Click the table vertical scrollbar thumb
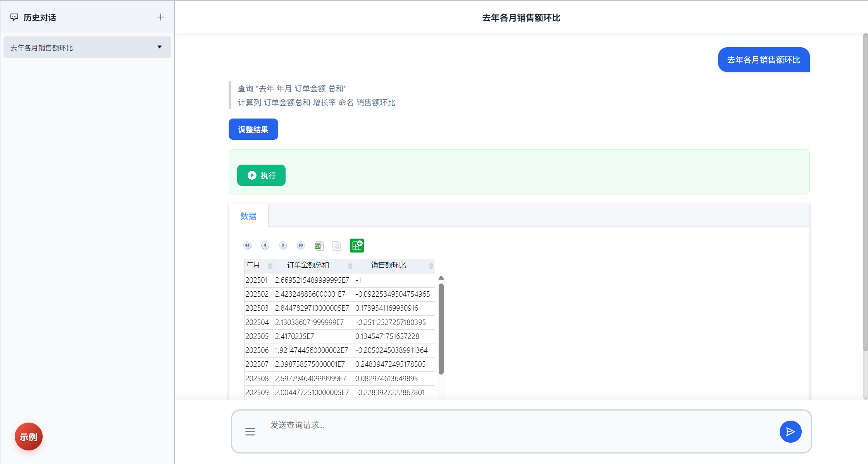This screenshot has width=868, height=464. pyautogui.click(x=441, y=329)
